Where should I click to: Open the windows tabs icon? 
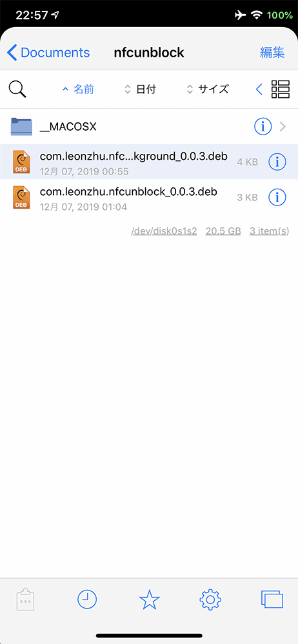pos(272,599)
